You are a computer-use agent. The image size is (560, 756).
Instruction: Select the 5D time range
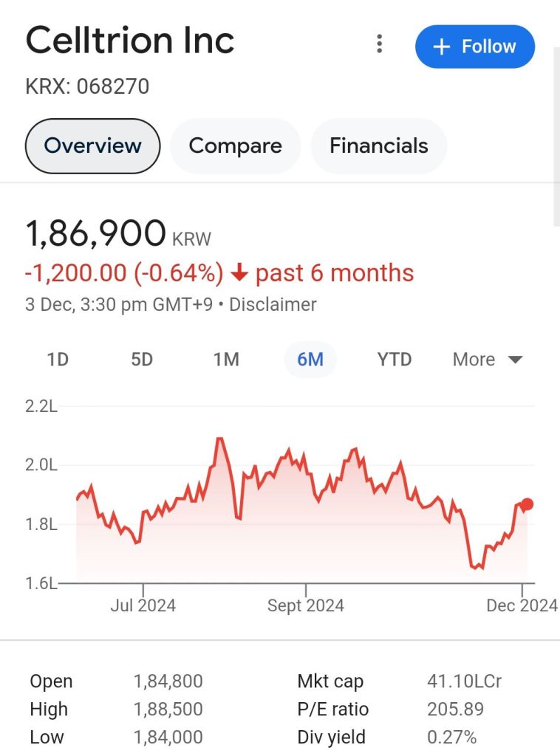click(x=142, y=360)
